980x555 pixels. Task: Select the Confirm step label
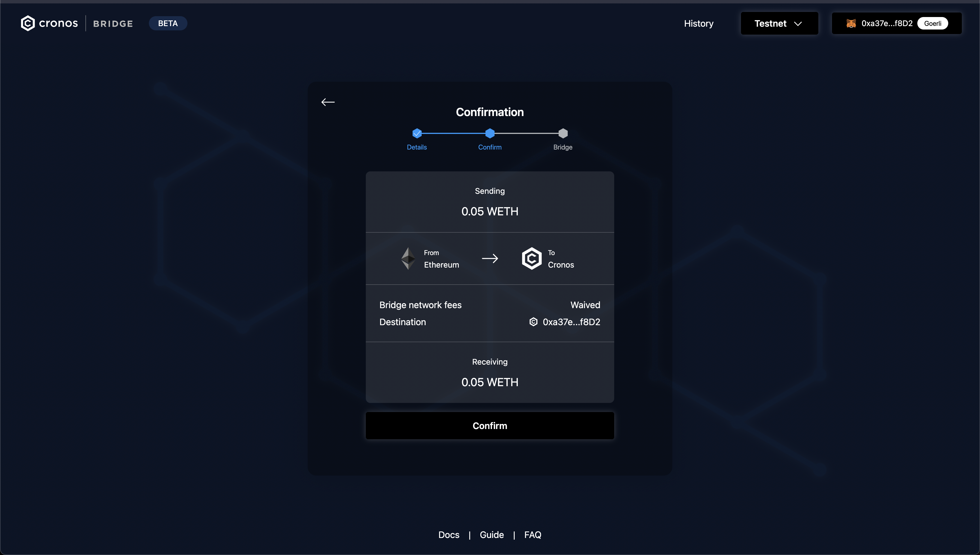[x=490, y=147]
